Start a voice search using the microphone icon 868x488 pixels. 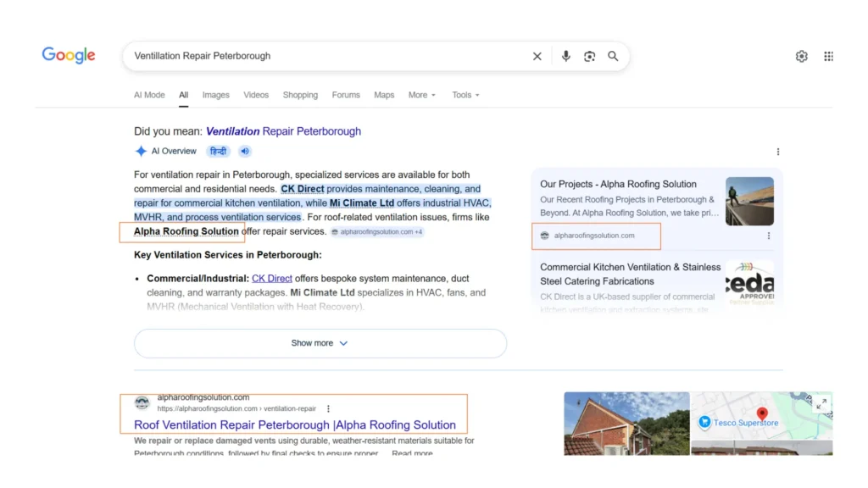coord(565,56)
